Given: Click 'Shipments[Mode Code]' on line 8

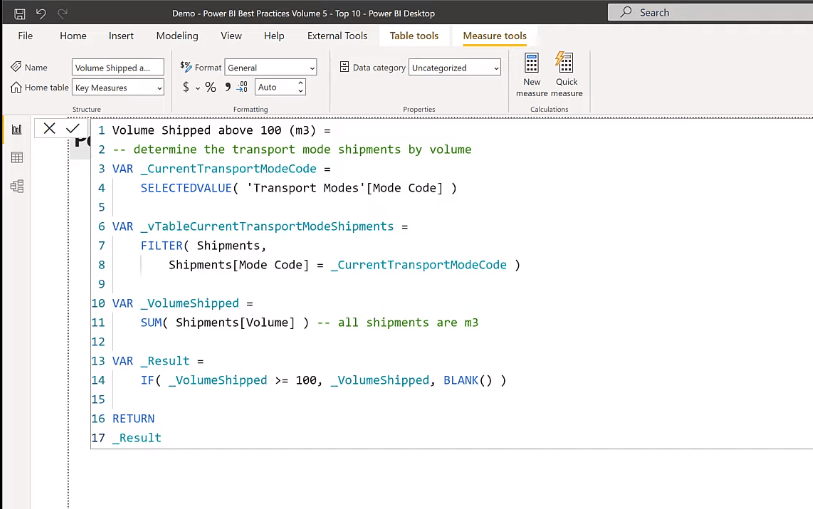Looking at the screenshot, I should [239, 265].
